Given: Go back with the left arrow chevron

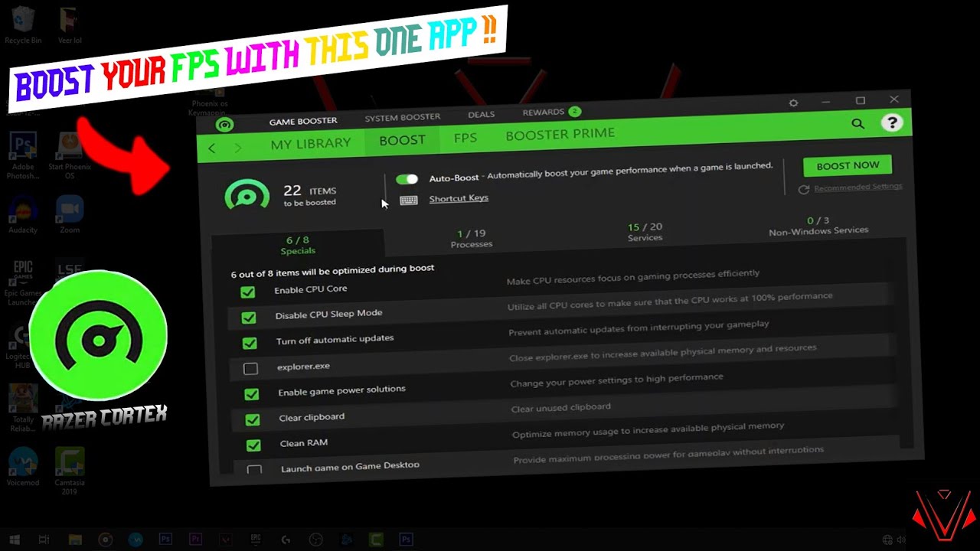Looking at the screenshot, I should click(212, 148).
